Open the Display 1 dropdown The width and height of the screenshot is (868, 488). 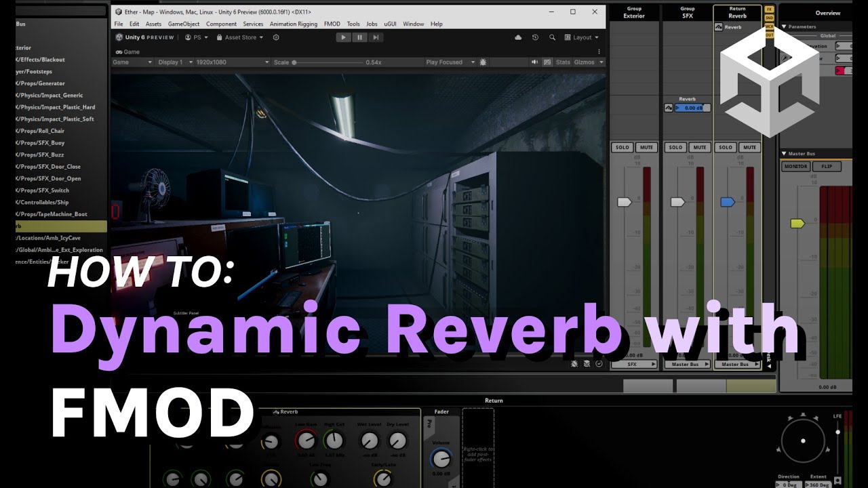(175, 62)
